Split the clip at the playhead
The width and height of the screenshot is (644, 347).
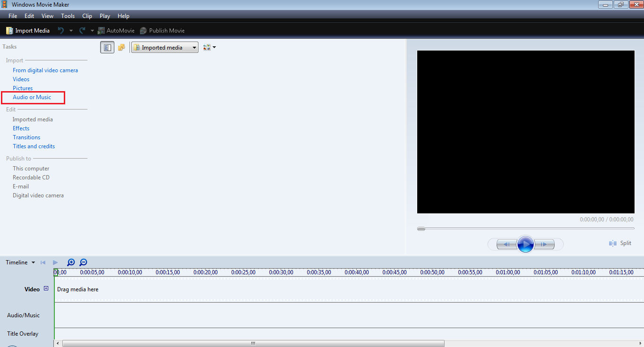(620, 243)
